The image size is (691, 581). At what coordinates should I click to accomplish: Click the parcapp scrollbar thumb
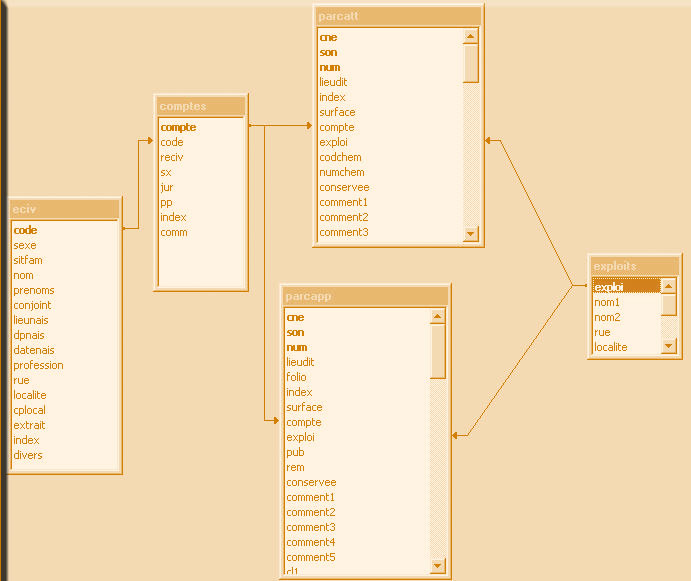click(x=437, y=351)
